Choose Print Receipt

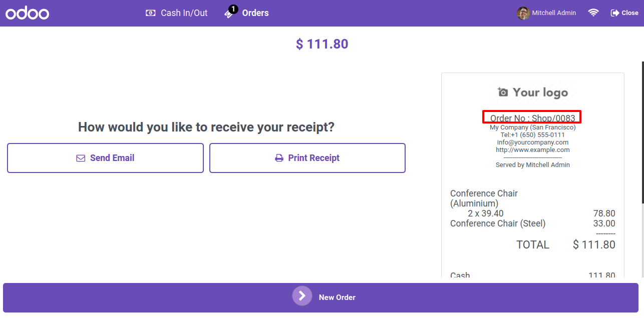(307, 158)
